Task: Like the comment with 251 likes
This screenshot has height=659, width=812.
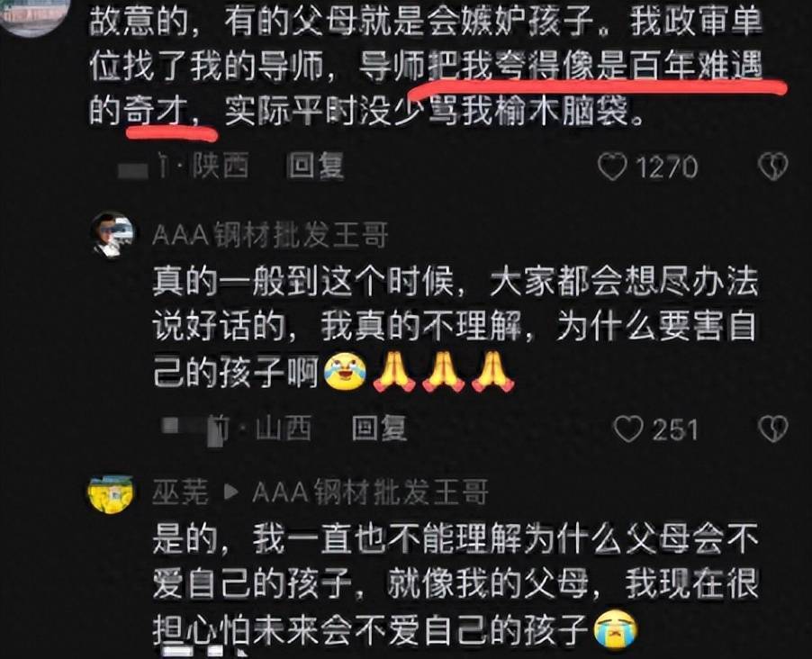Action: click(x=627, y=429)
